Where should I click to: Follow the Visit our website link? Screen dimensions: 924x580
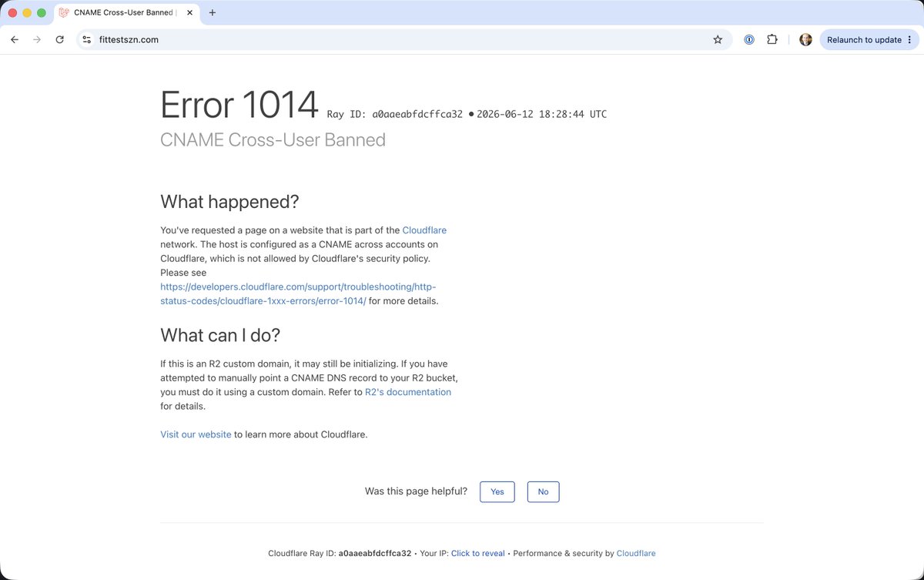pyautogui.click(x=196, y=434)
